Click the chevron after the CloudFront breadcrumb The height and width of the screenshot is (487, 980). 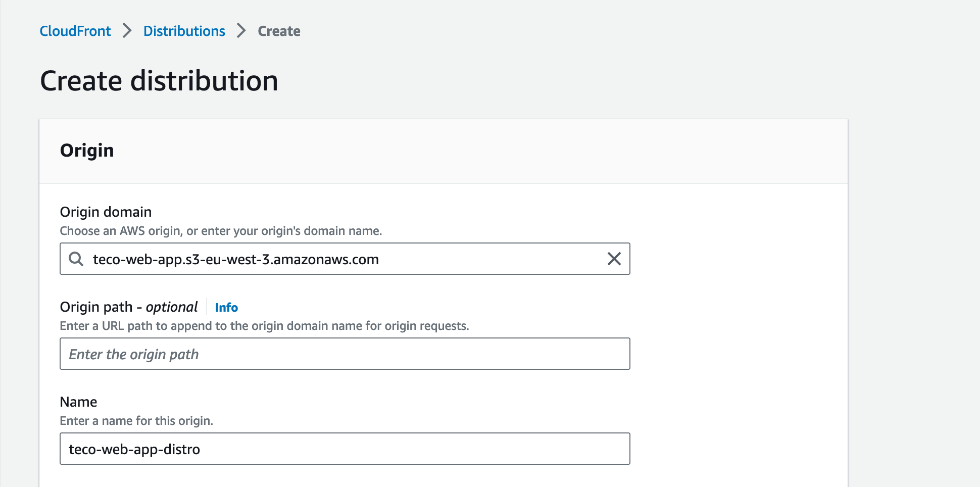point(127,31)
